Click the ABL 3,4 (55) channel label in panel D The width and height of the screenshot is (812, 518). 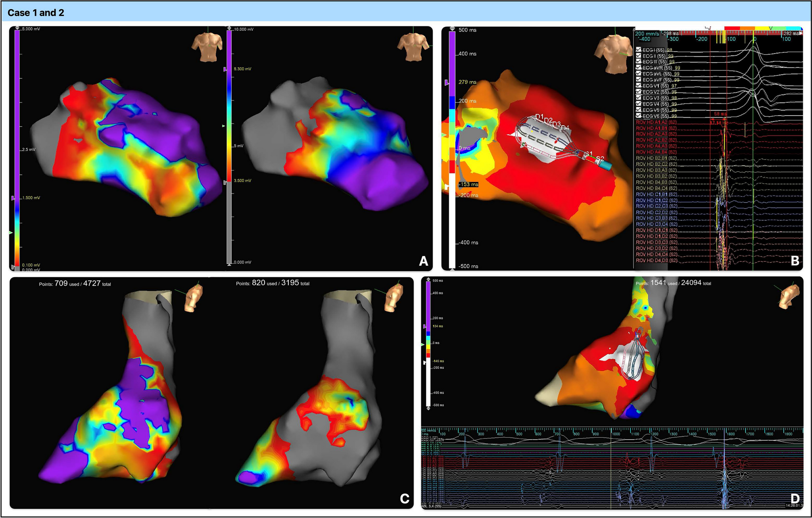click(x=431, y=506)
